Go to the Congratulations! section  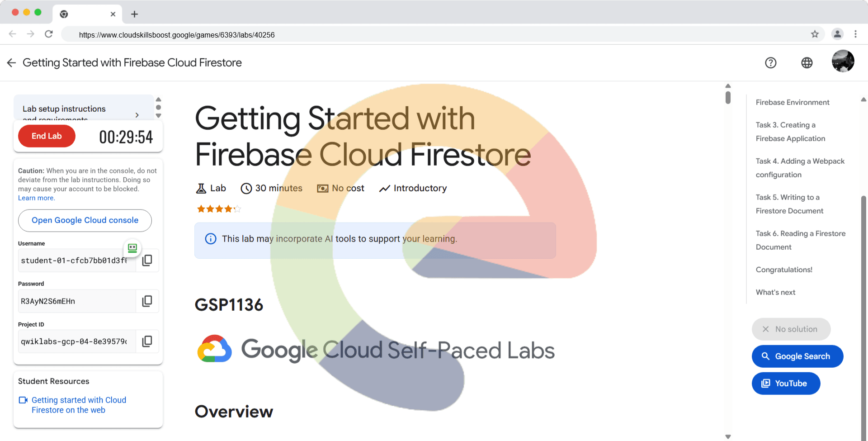(784, 270)
